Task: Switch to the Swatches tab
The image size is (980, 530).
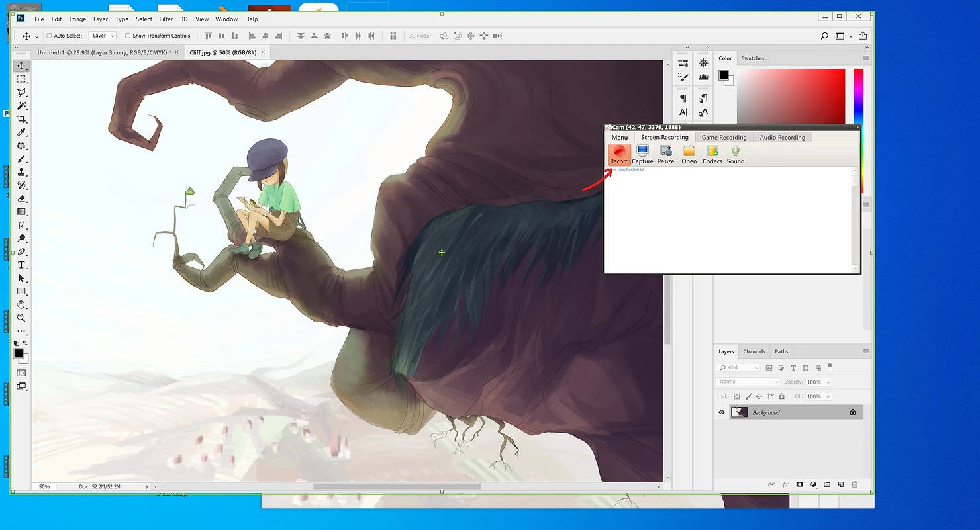Action: pyautogui.click(x=753, y=58)
